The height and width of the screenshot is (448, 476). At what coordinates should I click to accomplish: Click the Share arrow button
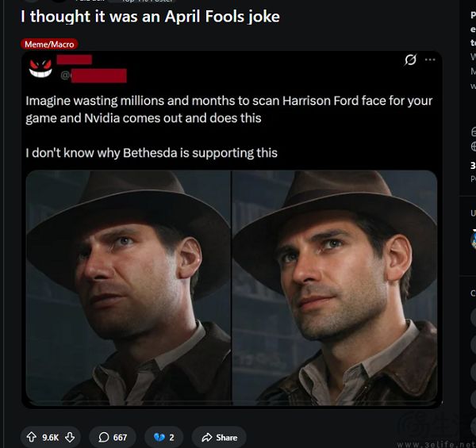[x=219, y=437]
